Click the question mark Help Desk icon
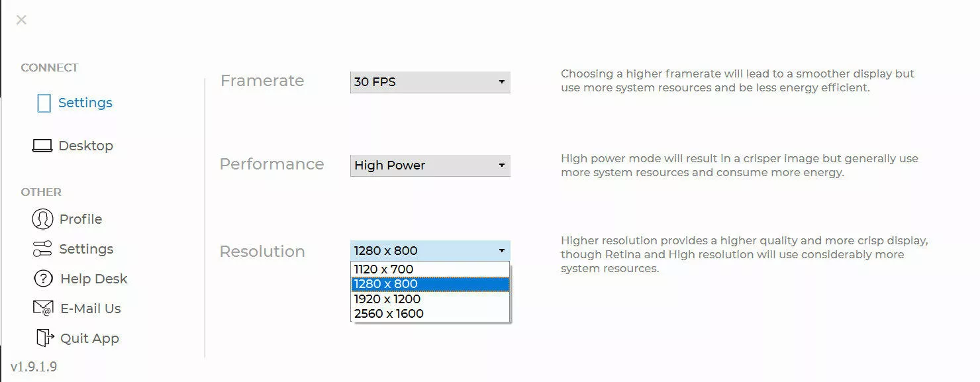The height and width of the screenshot is (382, 980). point(42,279)
